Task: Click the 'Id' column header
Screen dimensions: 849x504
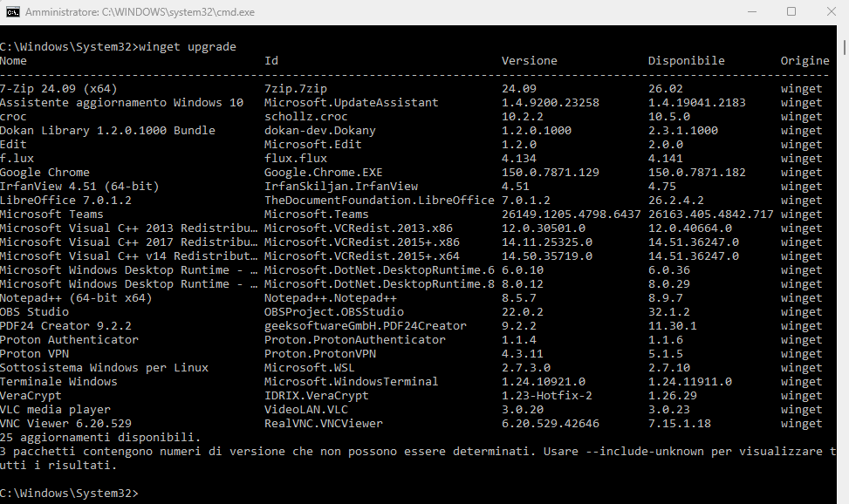Action: coord(271,61)
